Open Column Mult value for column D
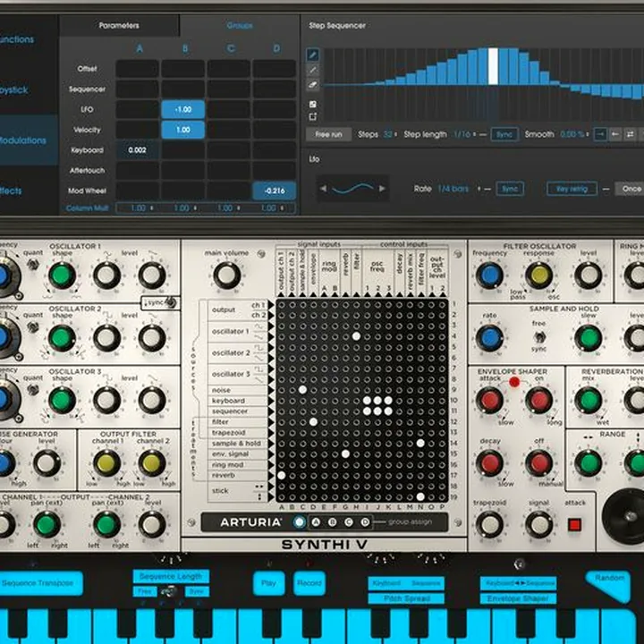 pos(272,208)
